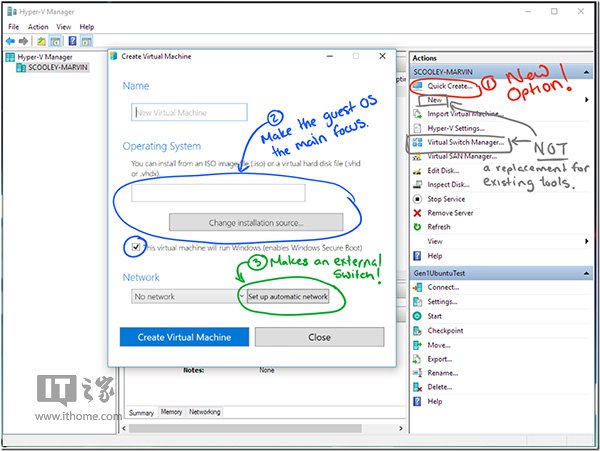Open the No network dropdown
Viewport: 600px width, 451px height.
[188, 296]
